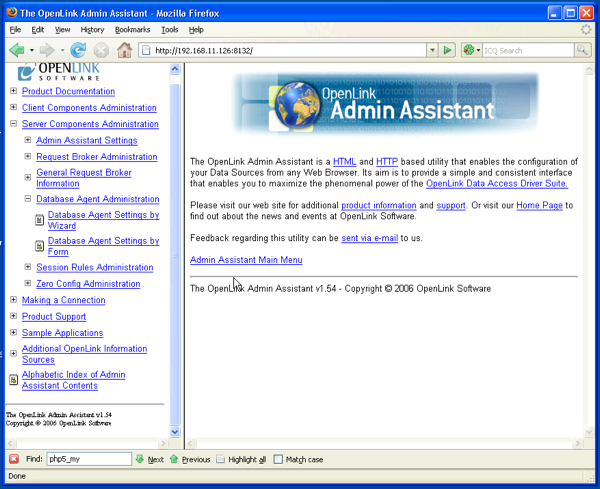Reload the page with the Refresh icon

coord(78,50)
